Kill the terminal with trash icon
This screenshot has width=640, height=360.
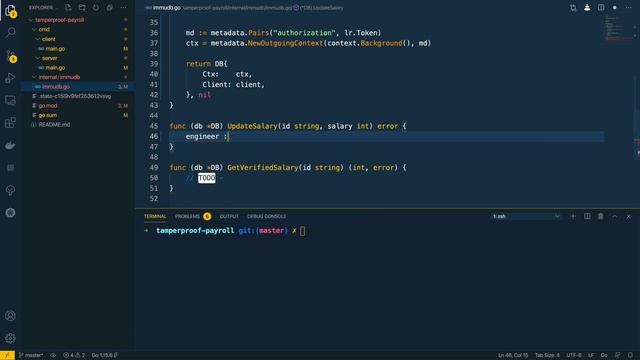pyautogui.click(x=601, y=216)
